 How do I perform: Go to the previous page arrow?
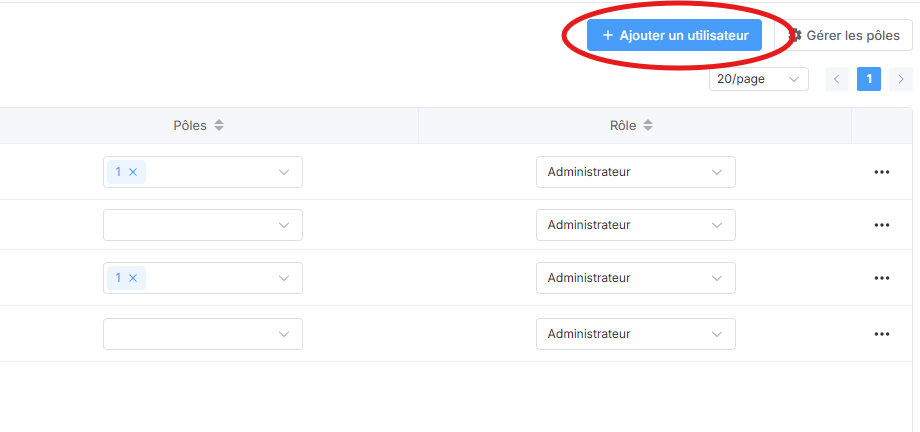(x=837, y=79)
